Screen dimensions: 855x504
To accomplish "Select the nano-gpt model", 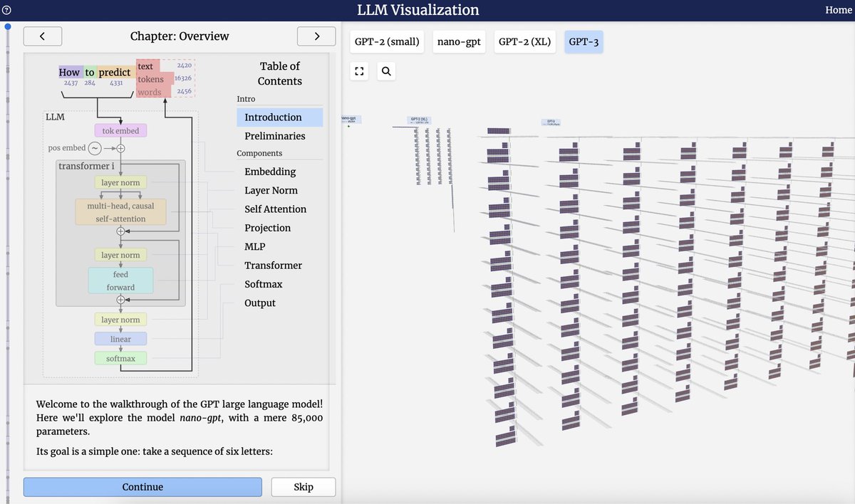I will click(459, 42).
